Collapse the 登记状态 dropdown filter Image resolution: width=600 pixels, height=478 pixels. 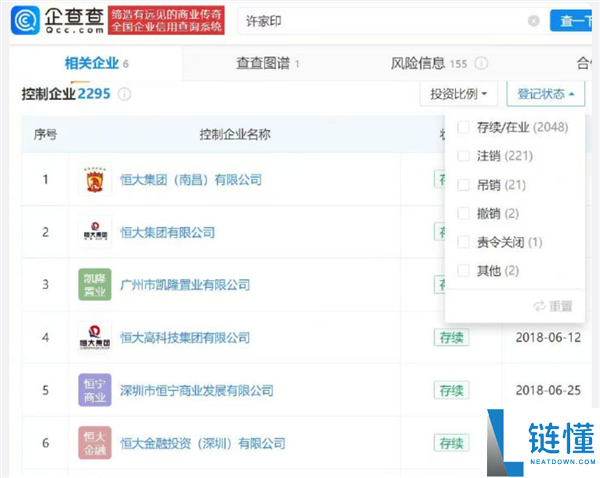click(x=546, y=94)
